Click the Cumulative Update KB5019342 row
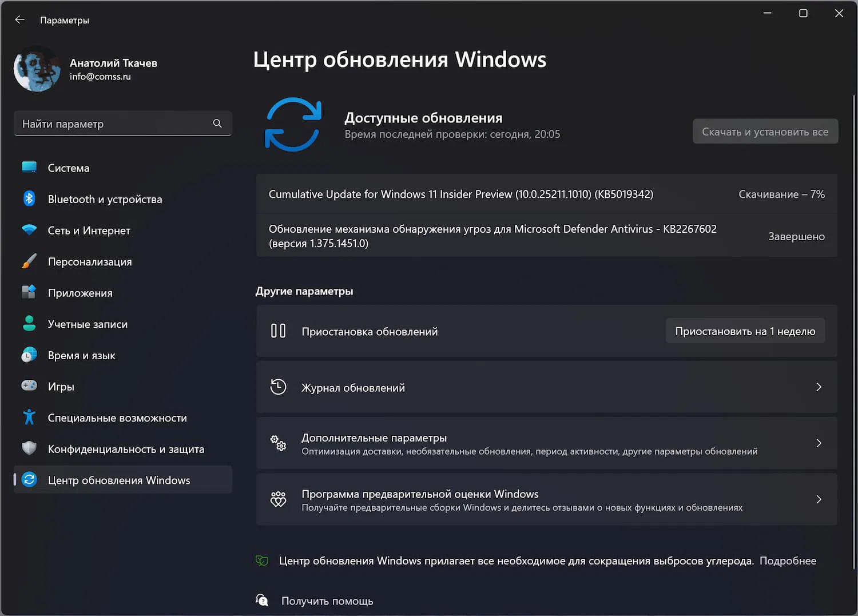This screenshot has height=616, width=858. (547, 194)
